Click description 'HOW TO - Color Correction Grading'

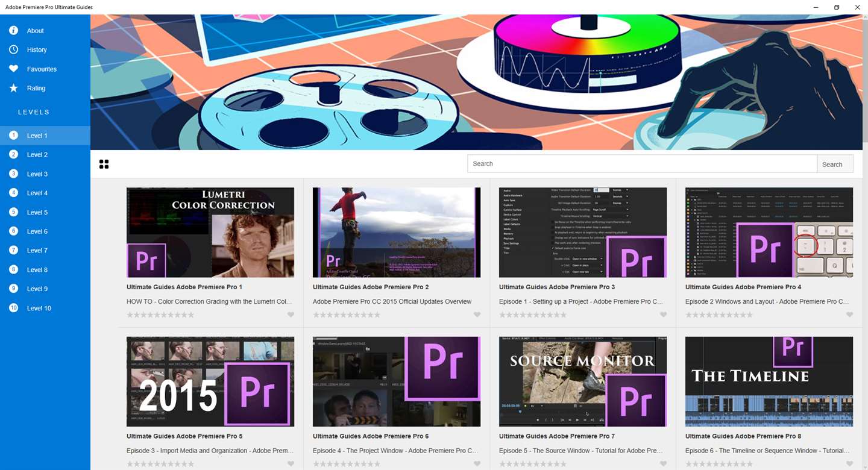(210, 301)
